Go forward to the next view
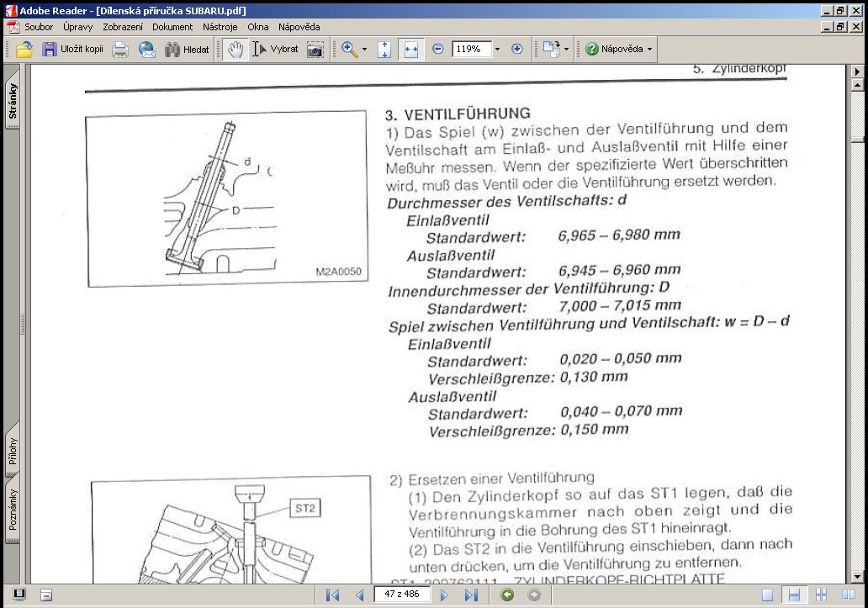 coord(534,595)
